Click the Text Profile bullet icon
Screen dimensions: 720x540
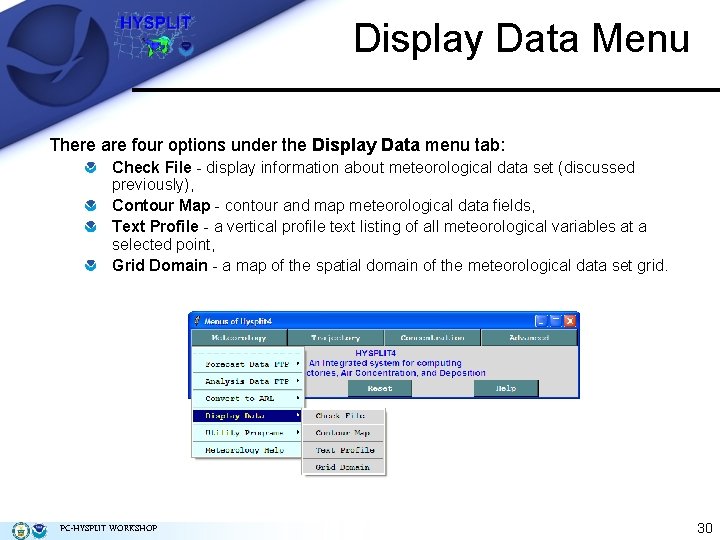91,226
